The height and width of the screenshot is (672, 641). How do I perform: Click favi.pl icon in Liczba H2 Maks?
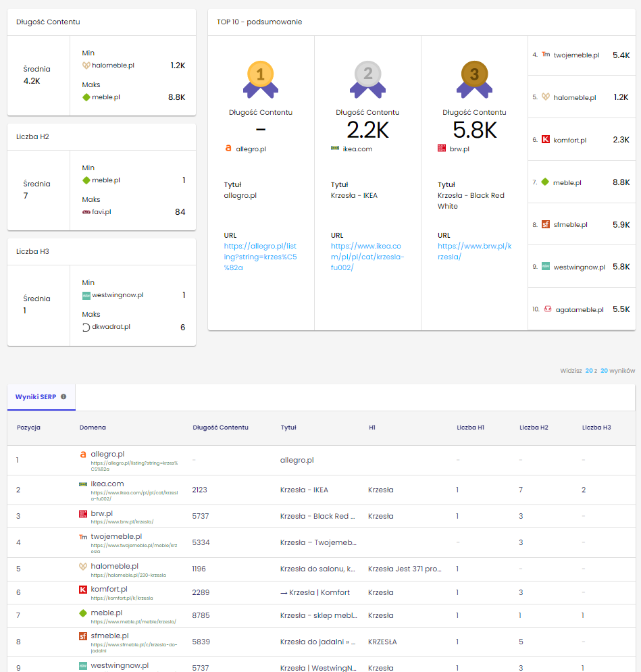tap(86, 212)
